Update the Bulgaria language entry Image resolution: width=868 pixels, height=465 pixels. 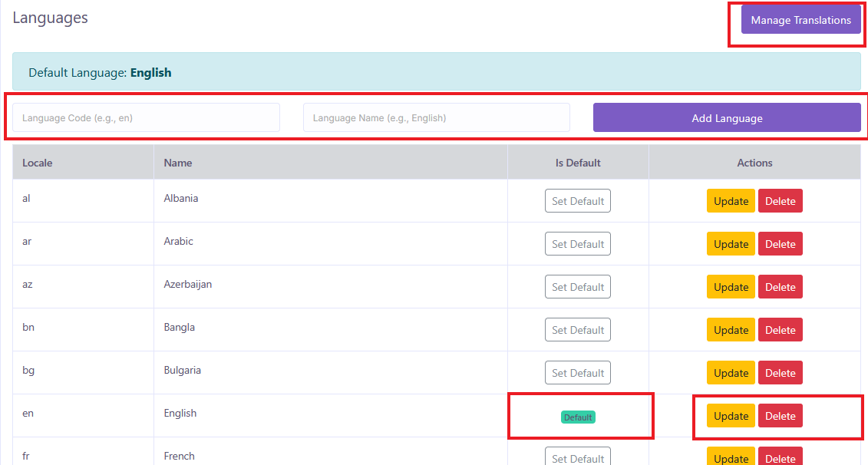731,373
